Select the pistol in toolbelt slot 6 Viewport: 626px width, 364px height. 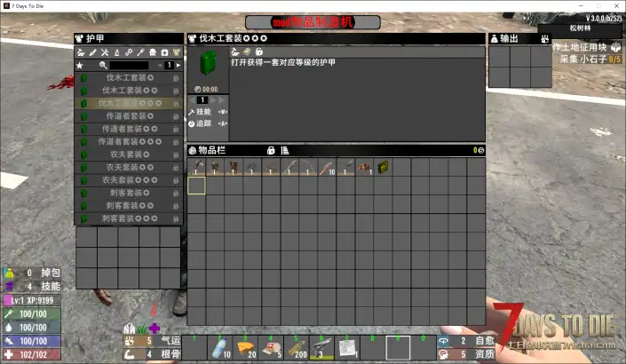click(322, 348)
